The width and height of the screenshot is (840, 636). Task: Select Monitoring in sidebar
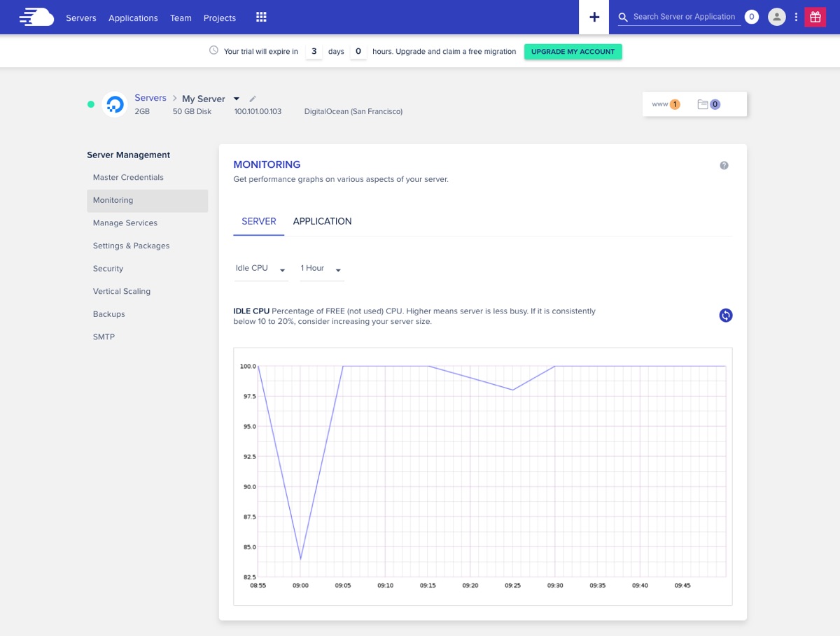point(148,201)
